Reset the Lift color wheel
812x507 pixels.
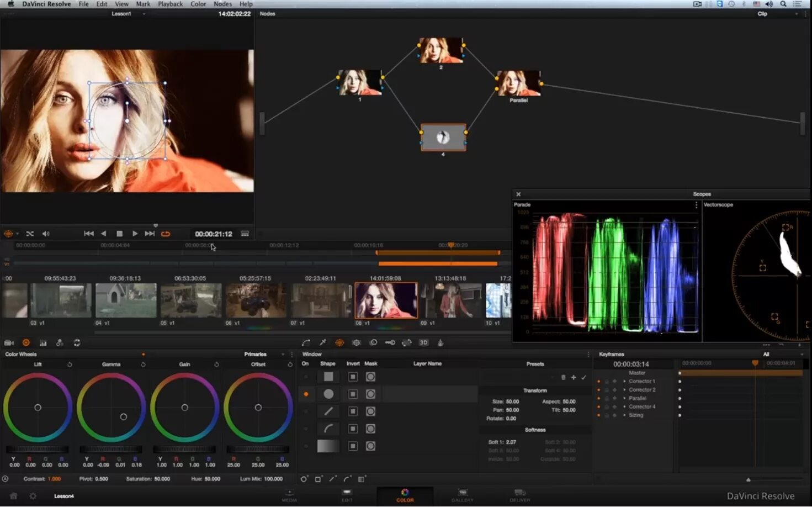pyautogui.click(x=70, y=365)
